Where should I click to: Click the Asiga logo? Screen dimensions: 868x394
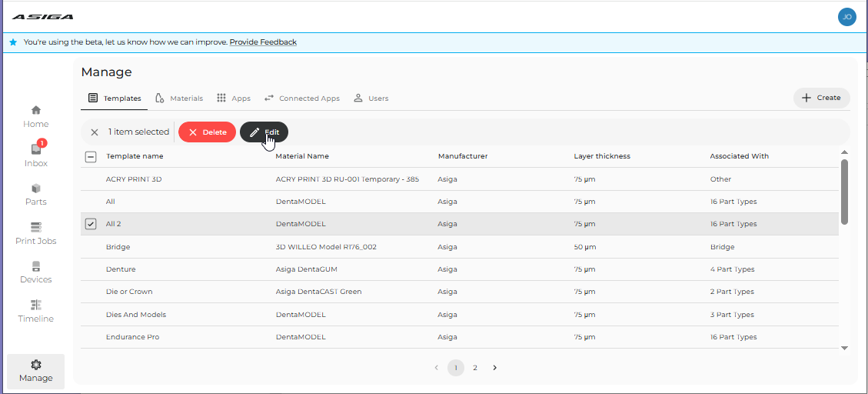click(x=42, y=17)
